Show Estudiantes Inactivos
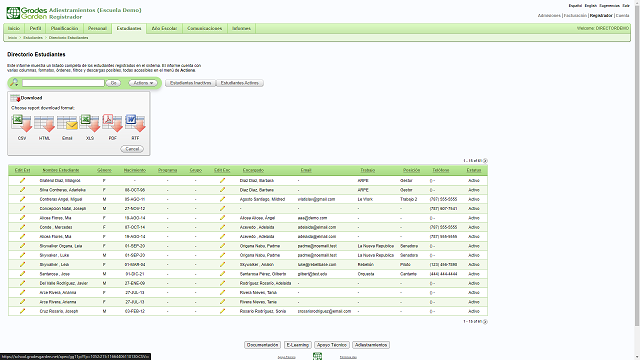The height and width of the screenshot is (360, 640). tap(191, 83)
